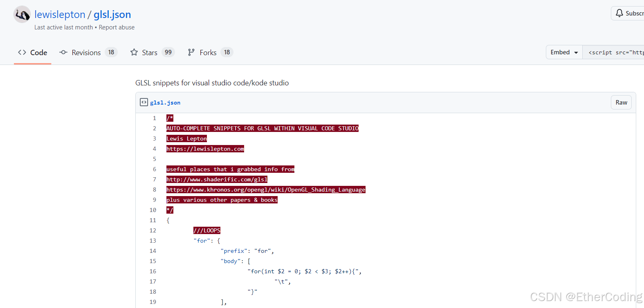Click the 'AUTO-COMPLETE SNIPPETS FOR GLSL' line
This screenshot has height=308, width=644.
click(263, 128)
